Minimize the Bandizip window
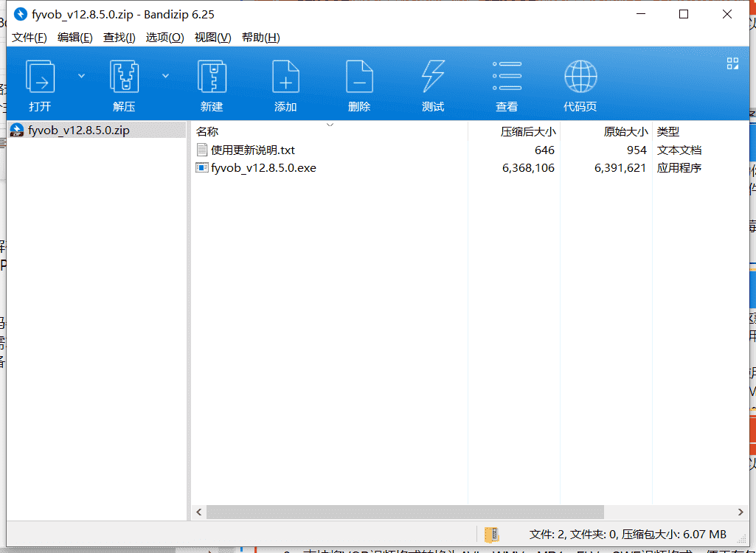 (641, 14)
